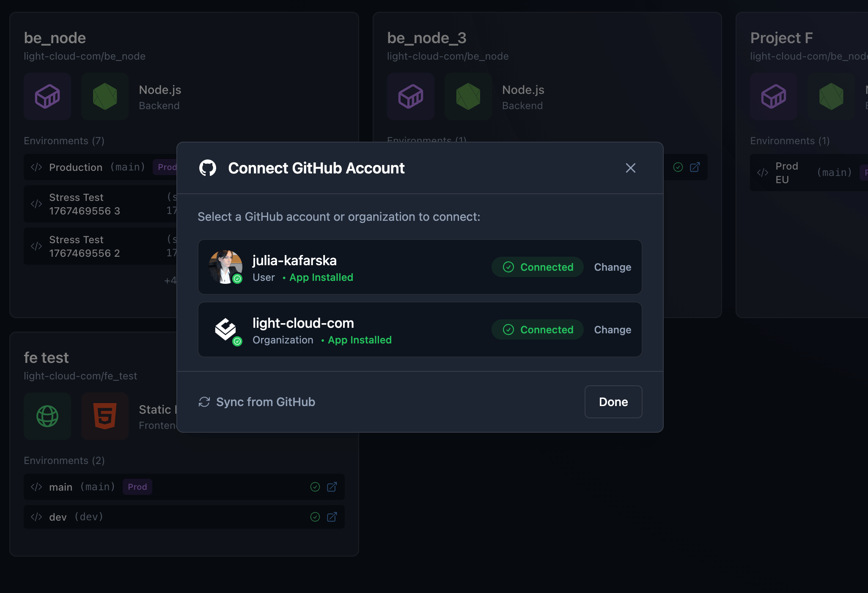
Task: Click the Prod badge on main environment
Action: [137, 487]
